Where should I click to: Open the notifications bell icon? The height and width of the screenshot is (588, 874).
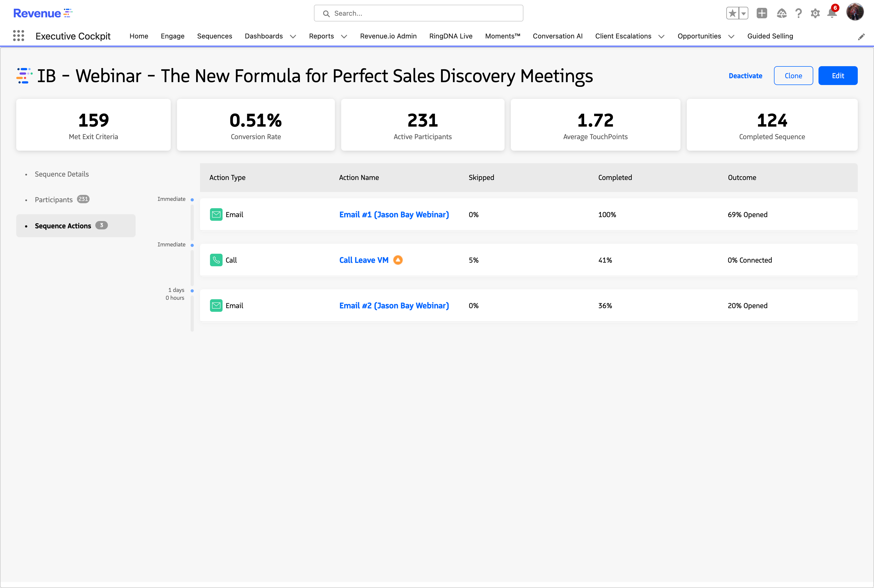pyautogui.click(x=832, y=14)
